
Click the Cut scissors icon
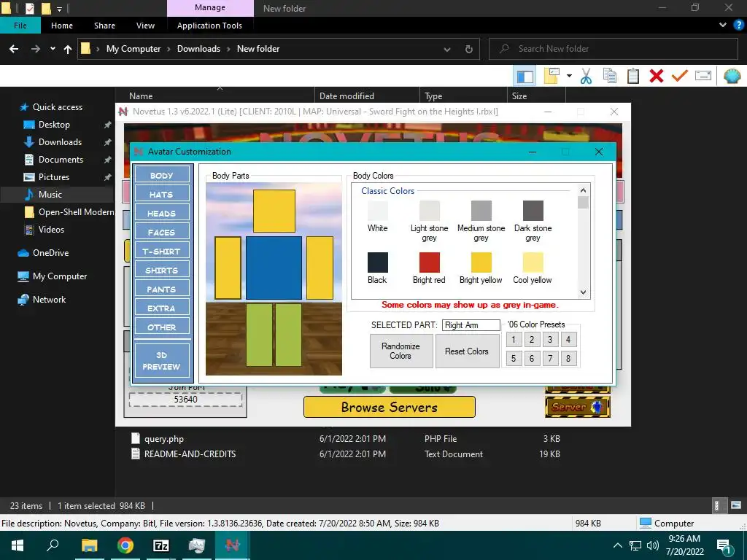(586, 76)
